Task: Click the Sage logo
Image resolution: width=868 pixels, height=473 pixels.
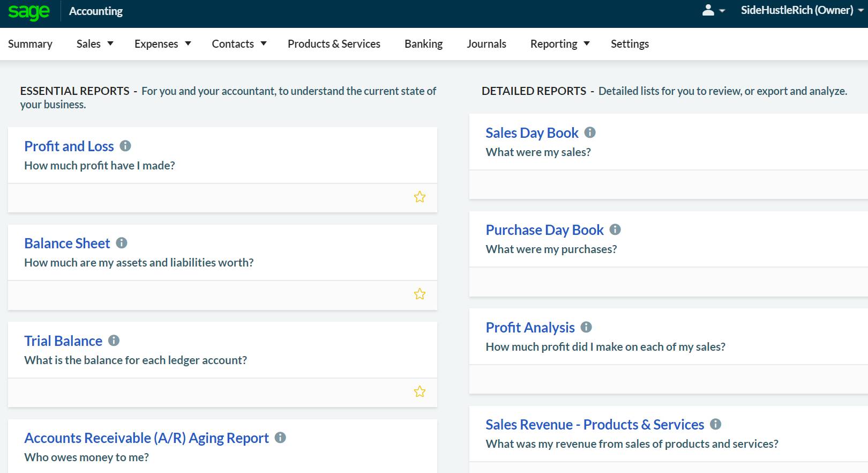Action: pos(29,12)
